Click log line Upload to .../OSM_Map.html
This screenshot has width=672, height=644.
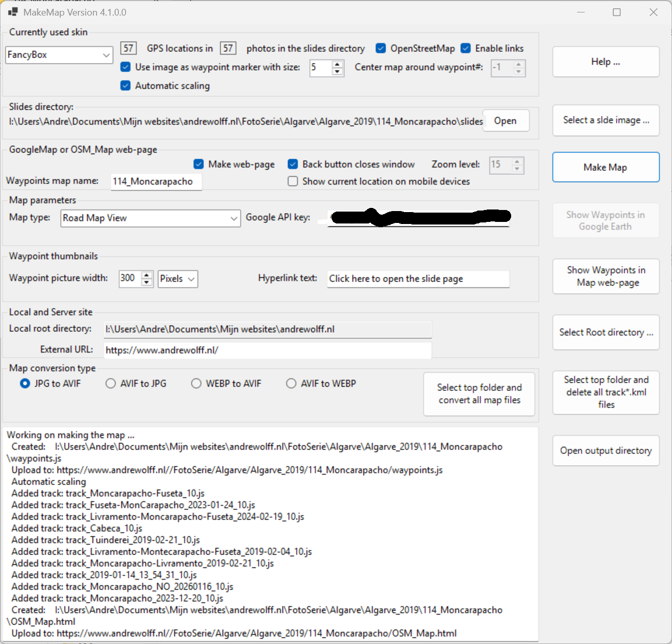pos(234,633)
